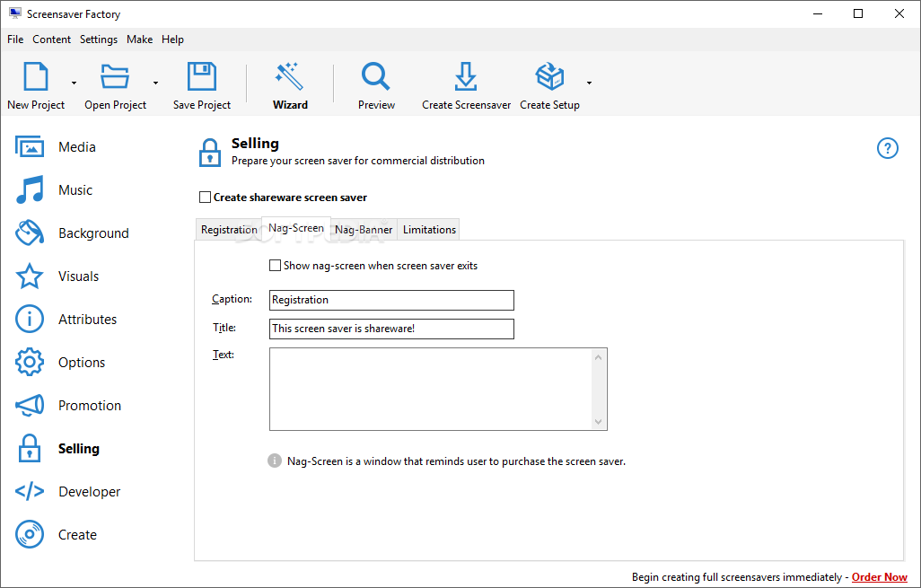This screenshot has width=921, height=588.
Task: Switch to the Limitations tab
Action: pyautogui.click(x=429, y=230)
